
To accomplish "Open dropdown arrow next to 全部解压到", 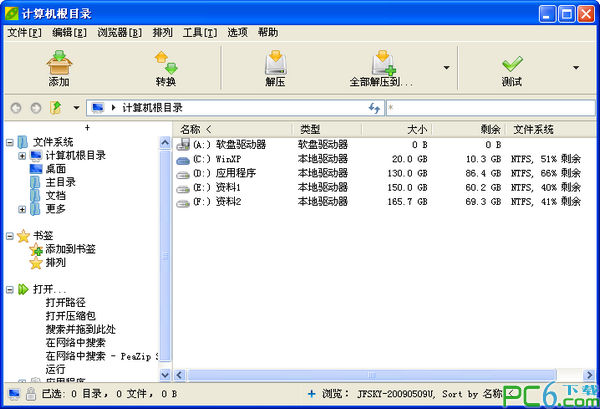I will click(x=446, y=68).
